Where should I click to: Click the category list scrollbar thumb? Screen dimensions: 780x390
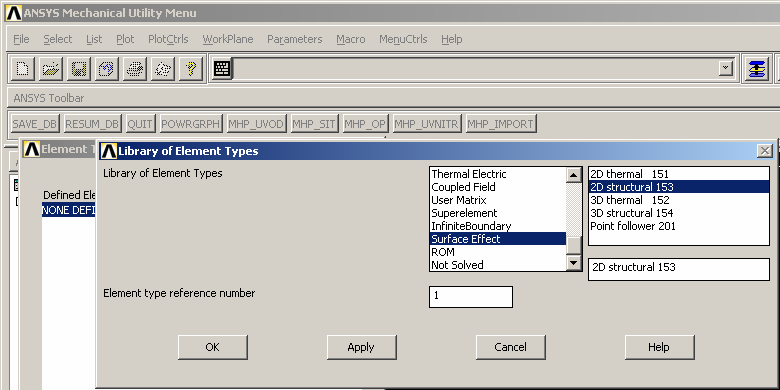(574, 246)
